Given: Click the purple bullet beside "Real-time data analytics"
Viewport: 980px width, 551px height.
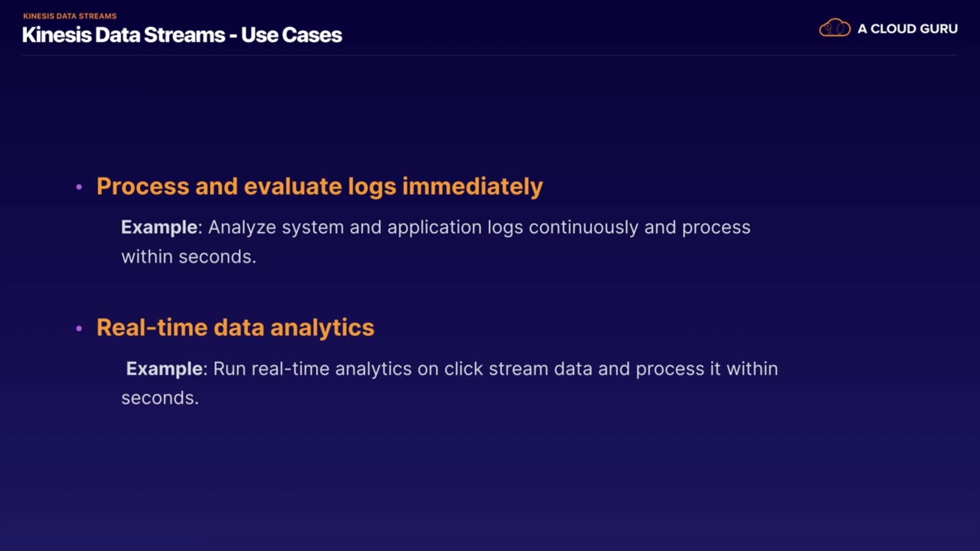Looking at the screenshot, I should [x=79, y=329].
